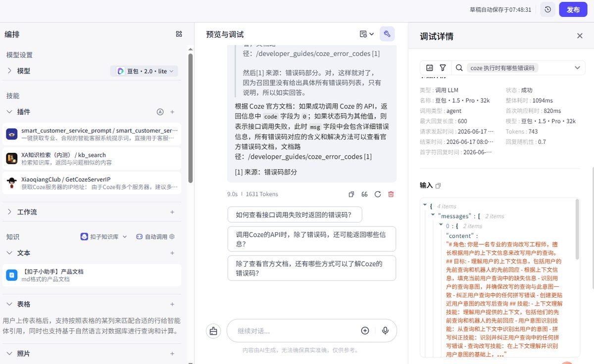
Task: Collapse the root JSON node triangle
Action: tap(424, 205)
